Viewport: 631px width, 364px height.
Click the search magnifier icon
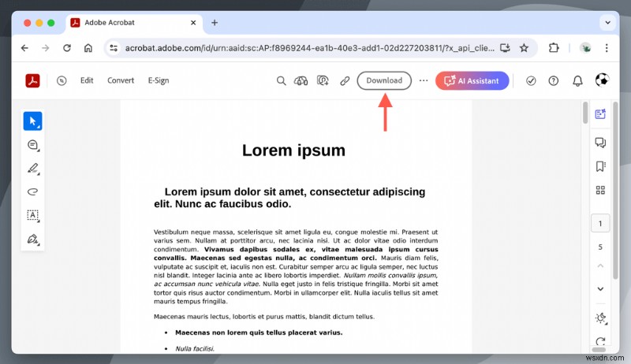281,80
